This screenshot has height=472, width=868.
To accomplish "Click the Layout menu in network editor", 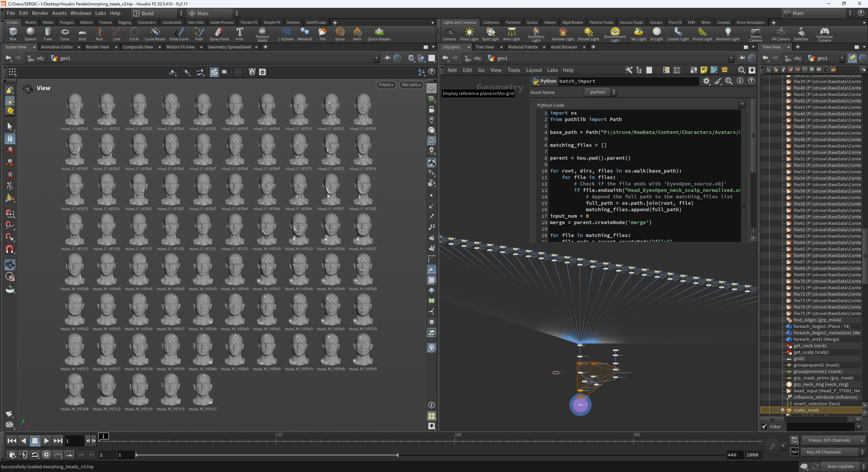I will (x=534, y=70).
